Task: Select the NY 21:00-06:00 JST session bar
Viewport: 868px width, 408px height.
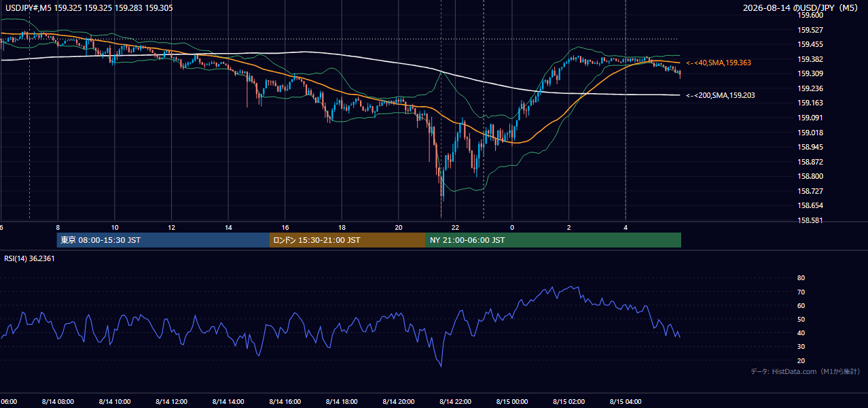Action: (x=554, y=240)
